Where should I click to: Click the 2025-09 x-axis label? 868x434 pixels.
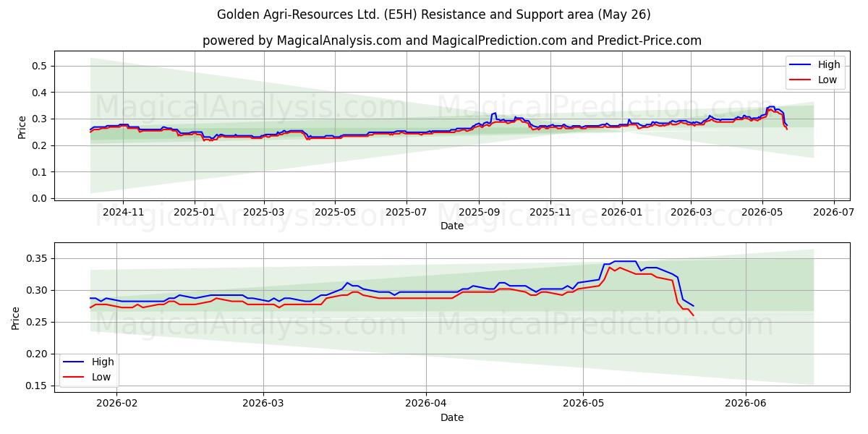point(479,212)
